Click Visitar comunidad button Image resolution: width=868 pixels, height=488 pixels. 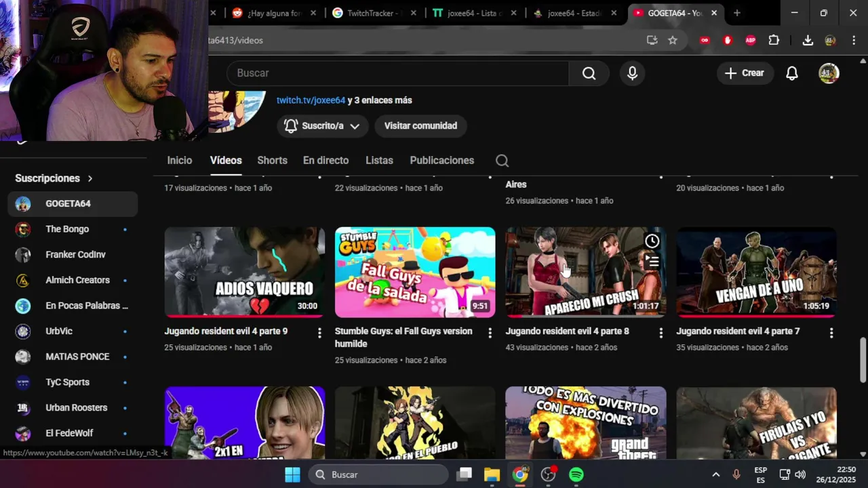click(420, 126)
